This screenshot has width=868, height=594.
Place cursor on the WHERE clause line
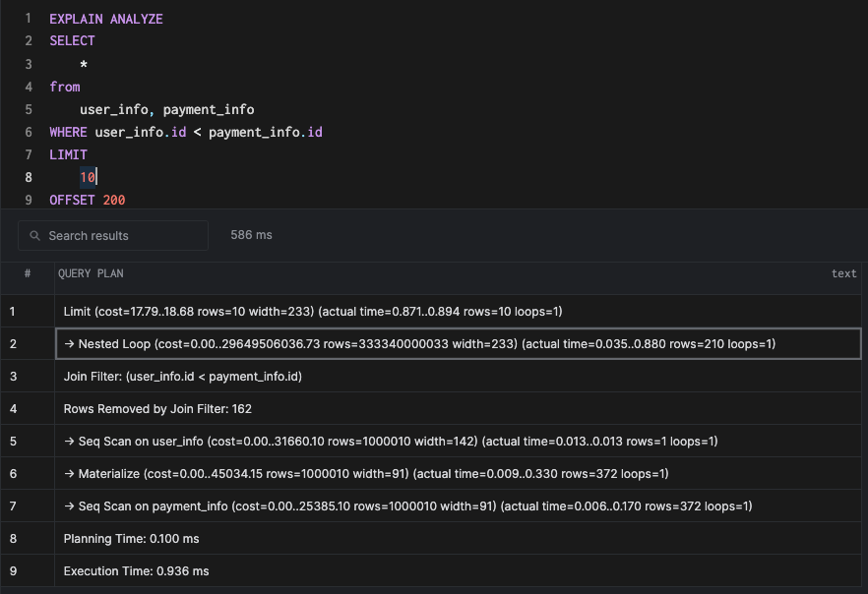pyautogui.click(x=186, y=132)
